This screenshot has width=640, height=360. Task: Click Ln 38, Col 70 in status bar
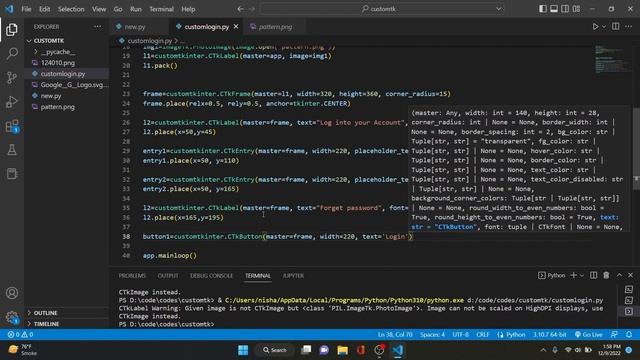[x=395, y=335]
